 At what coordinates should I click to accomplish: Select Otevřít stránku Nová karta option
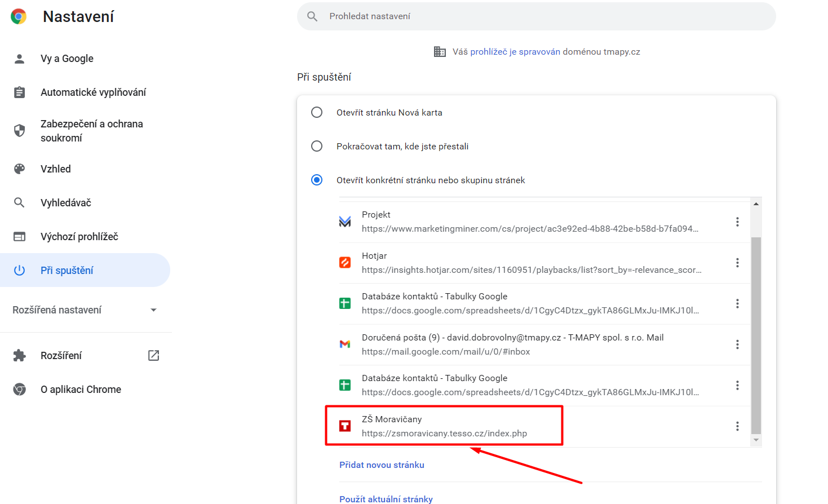point(317,112)
